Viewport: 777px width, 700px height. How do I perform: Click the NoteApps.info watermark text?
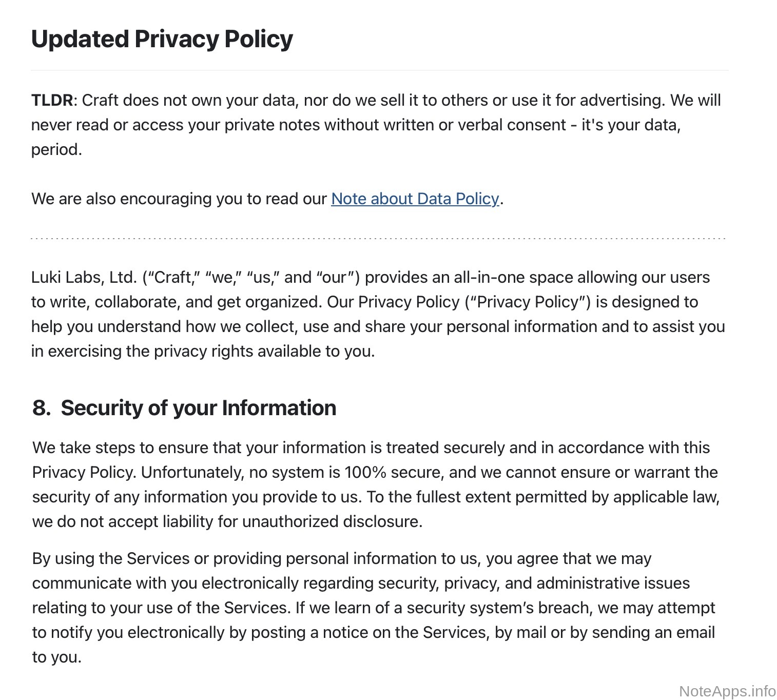tap(727, 691)
